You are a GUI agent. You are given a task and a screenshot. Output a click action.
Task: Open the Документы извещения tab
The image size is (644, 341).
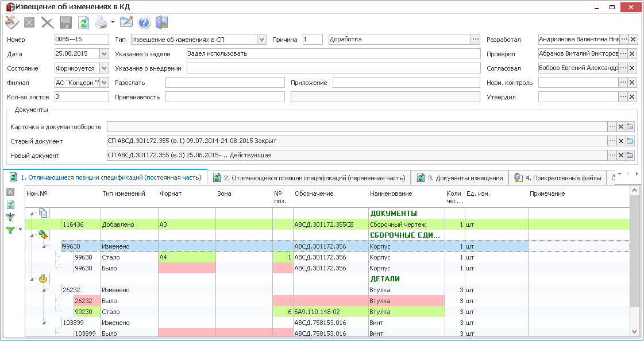(460, 178)
